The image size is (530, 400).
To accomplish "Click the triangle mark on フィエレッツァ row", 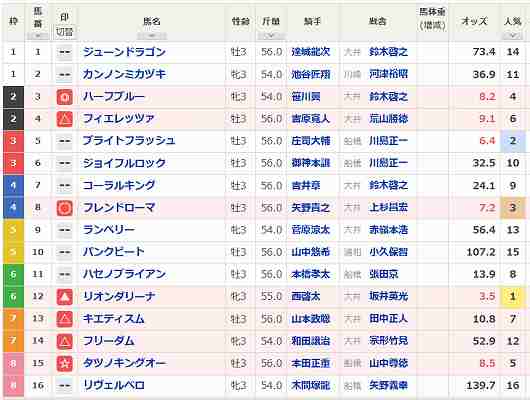I will tap(64, 119).
